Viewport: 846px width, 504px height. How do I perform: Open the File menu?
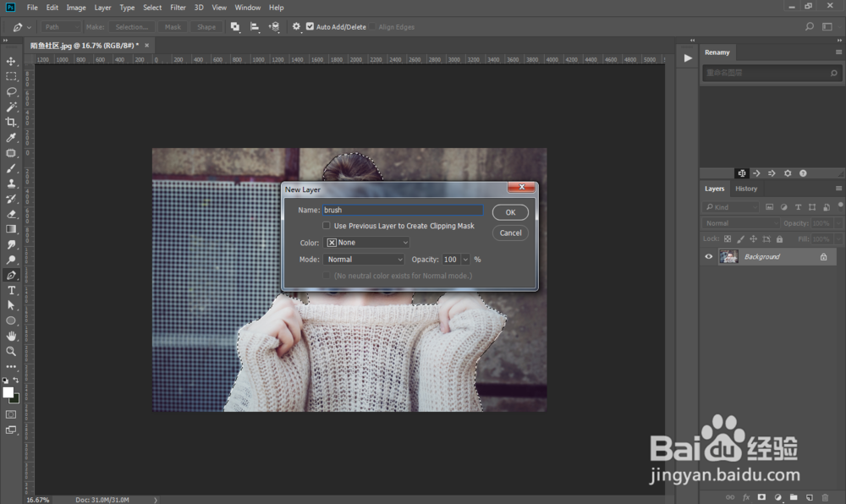pyautogui.click(x=32, y=8)
